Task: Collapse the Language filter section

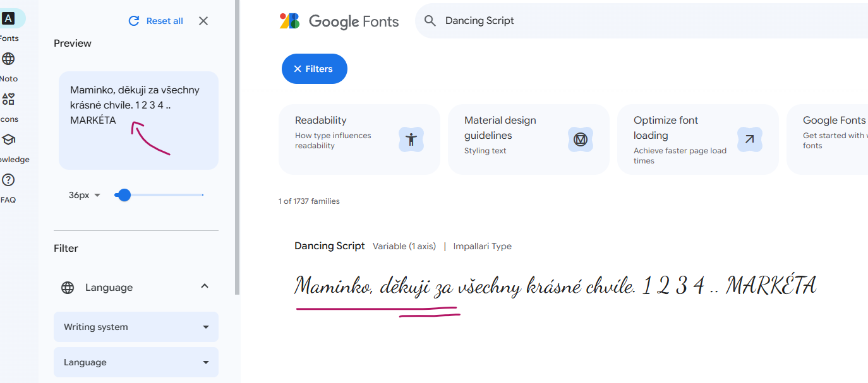Action: click(x=205, y=286)
